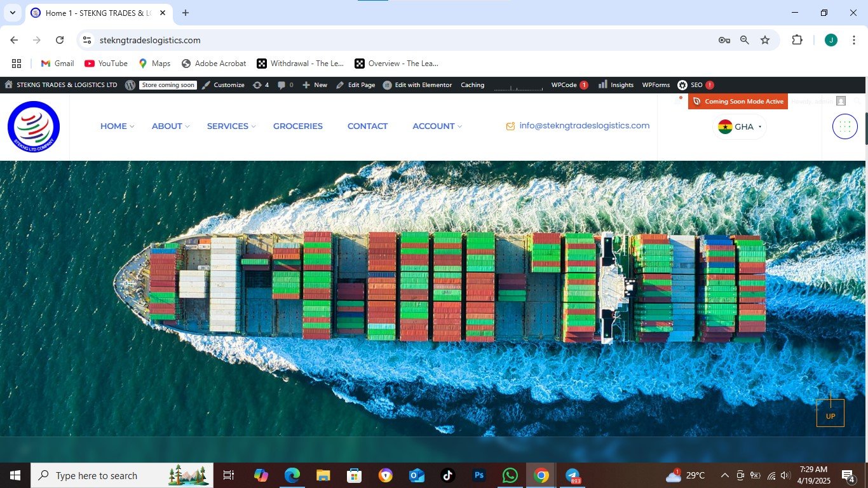The height and width of the screenshot is (488, 868).
Task: Click the info@stekngtradeslogistics.com email link
Action: (584, 126)
